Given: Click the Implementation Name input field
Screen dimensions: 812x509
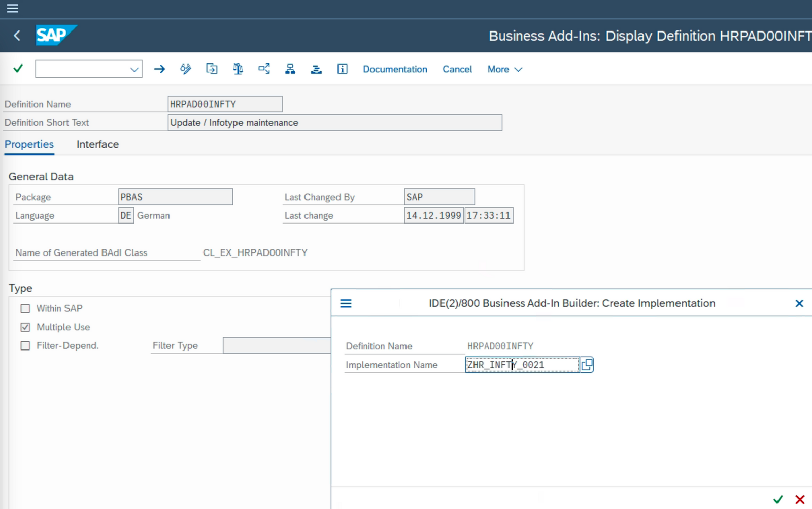Looking at the screenshot, I should pyautogui.click(x=522, y=365).
